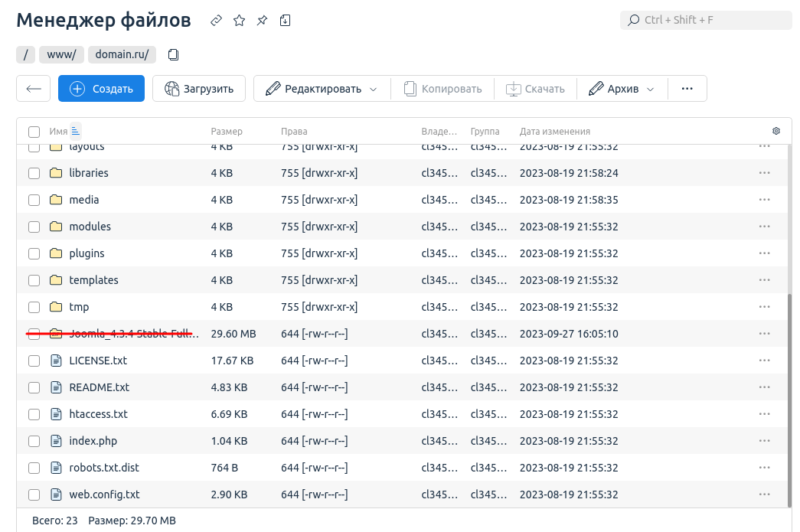Image resolution: width=800 pixels, height=532 pixels.
Task: Select the htaccess.txt file name
Action: 99,414
